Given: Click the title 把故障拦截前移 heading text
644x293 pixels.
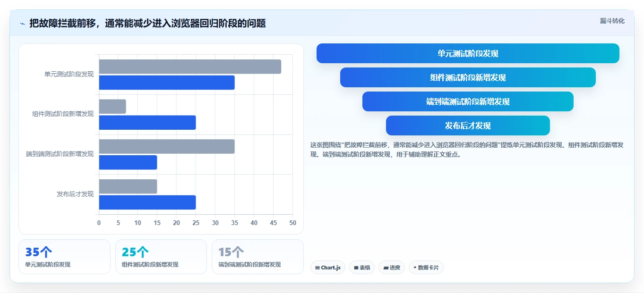Looking at the screenshot, I should coord(147,23).
